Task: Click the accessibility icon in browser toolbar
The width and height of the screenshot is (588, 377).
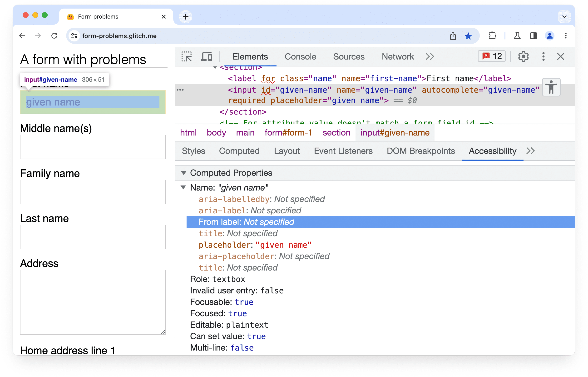Action: pos(552,87)
